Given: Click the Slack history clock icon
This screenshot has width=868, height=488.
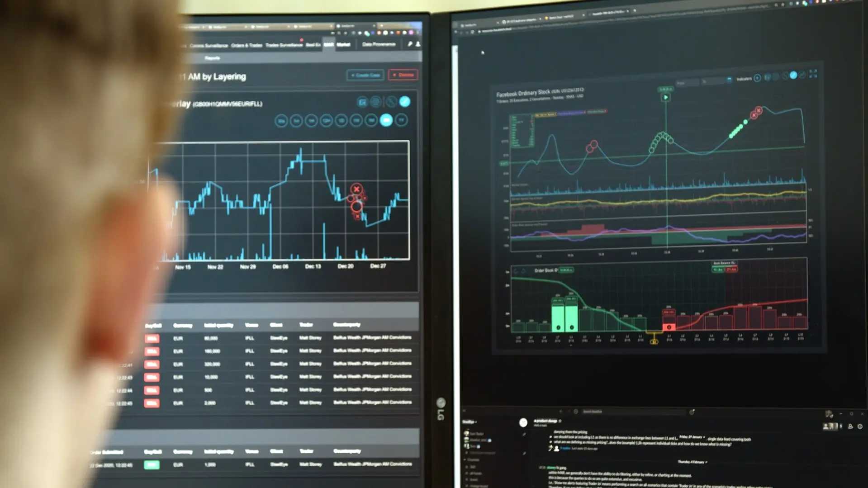Looking at the screenshot, I should (576, 412).
